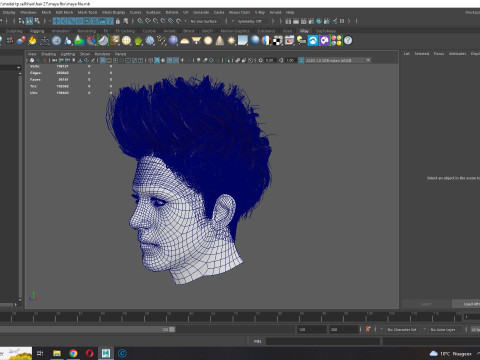This screenshot has height=360, width=480.
Task: Click the blue plane shelf icon
Action: [x=243, y=41]
